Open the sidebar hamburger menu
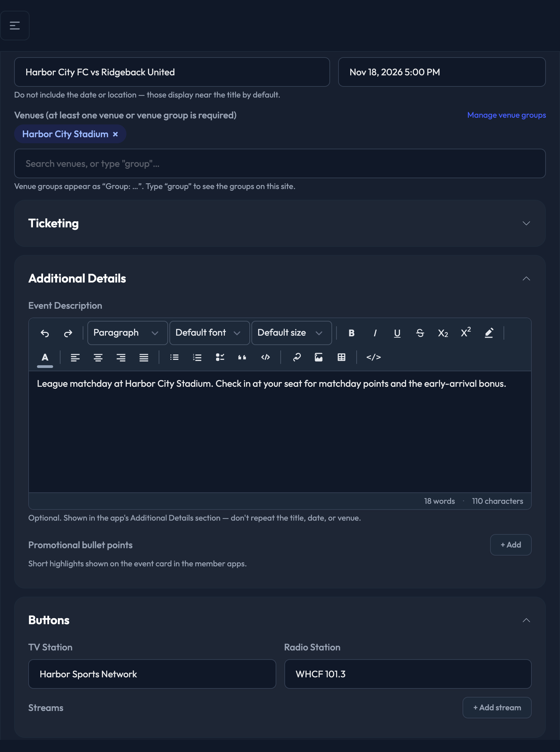Screen dimensions: 560x752 pos(14,26)
